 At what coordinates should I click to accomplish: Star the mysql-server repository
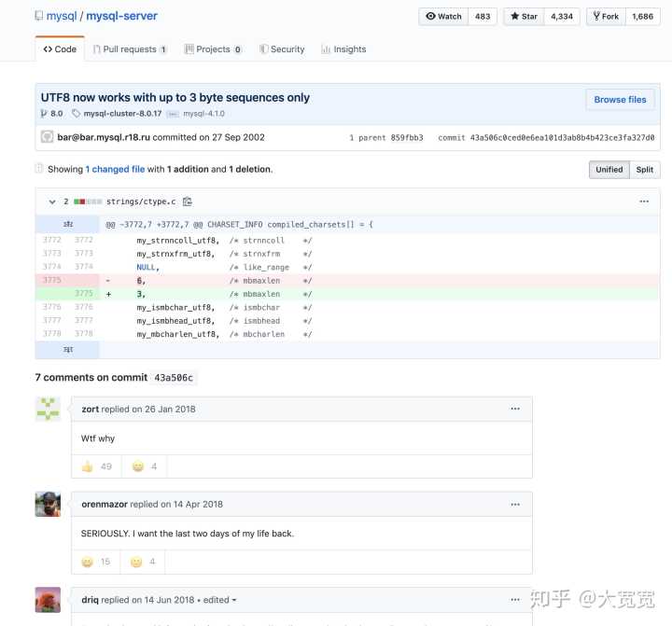point(524,16)
